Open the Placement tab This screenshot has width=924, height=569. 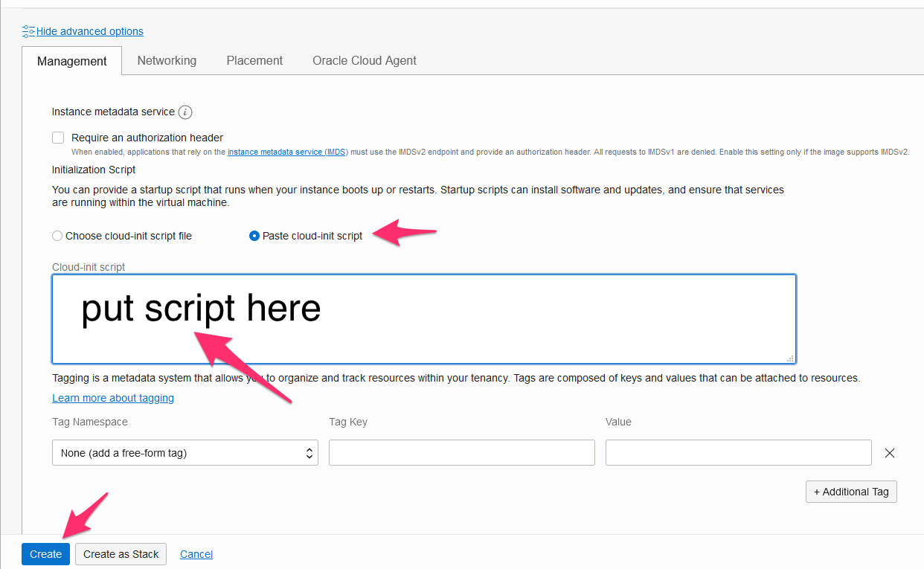(254, 61)
